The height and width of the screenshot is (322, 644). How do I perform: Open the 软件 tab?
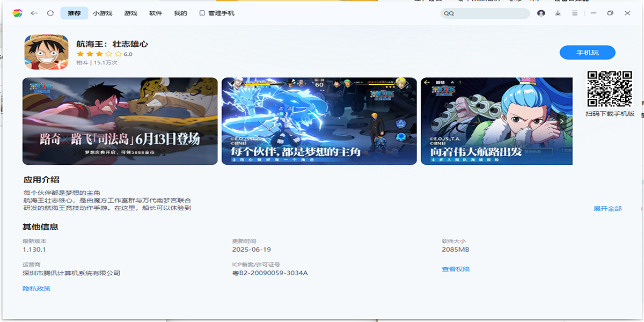(156, 13)
